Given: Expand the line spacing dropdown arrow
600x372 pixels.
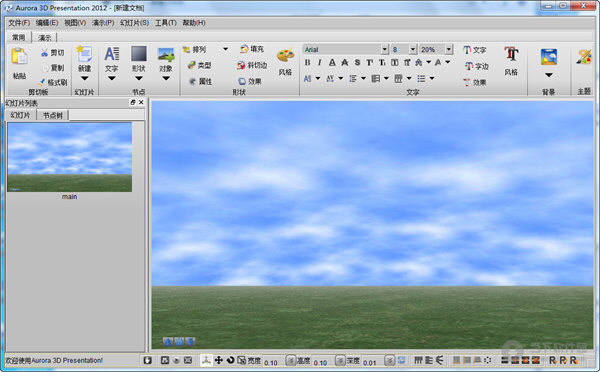Looking at the screenshot, I should click(x=363, y=78).
